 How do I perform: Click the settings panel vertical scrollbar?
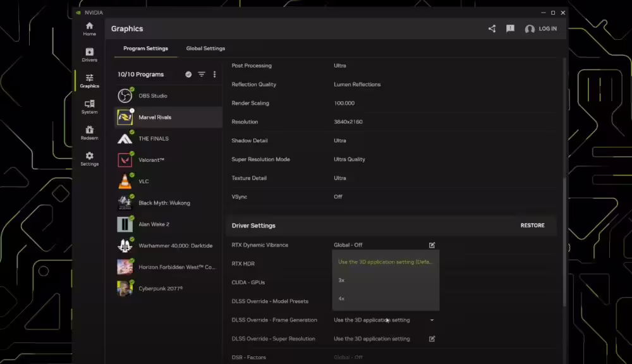564,242
